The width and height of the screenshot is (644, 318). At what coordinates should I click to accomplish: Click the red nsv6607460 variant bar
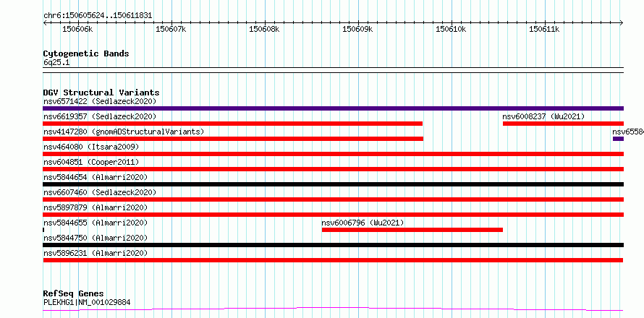pyautogui.click(x=333, y=199)
